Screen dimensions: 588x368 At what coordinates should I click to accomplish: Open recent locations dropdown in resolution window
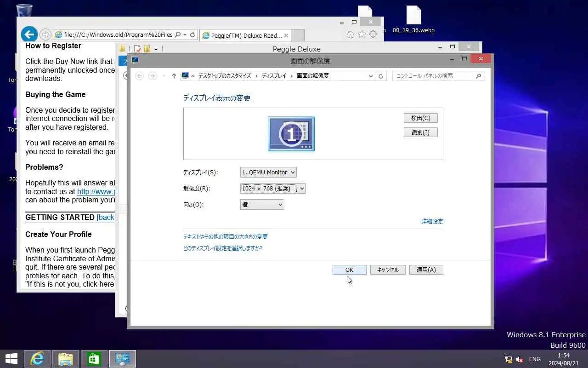[x=164, y=76]
